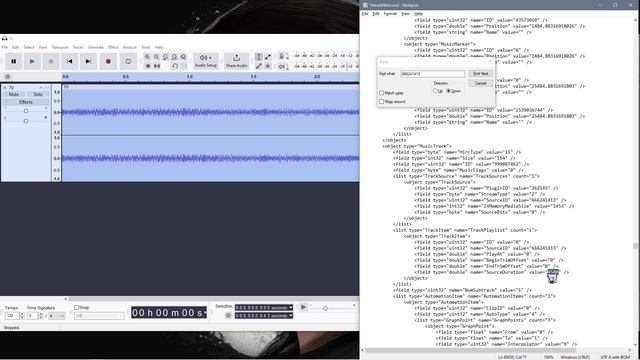Click the playback meter speaker icon
Viewport: 640px width, 360px height.
[282, 66]
